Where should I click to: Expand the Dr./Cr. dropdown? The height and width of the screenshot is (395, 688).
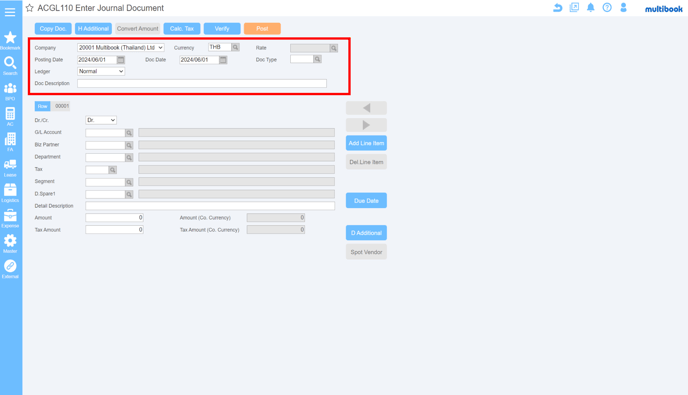coord(101,120)
